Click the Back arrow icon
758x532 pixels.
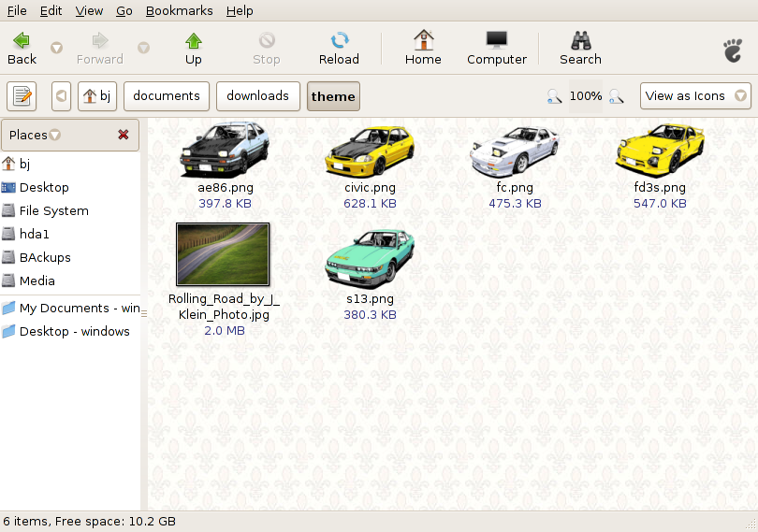click(22, 40)
